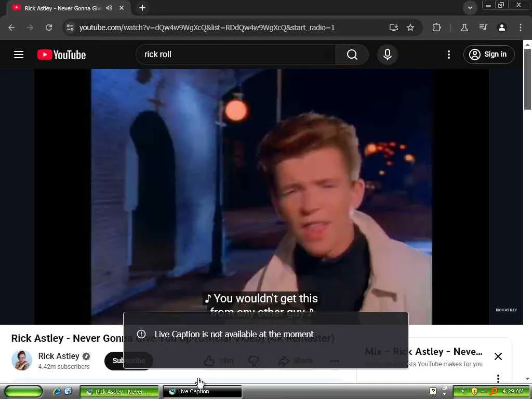Bookmark this page with the star icon
Viewport: 532px width, 399px height.
410,28
